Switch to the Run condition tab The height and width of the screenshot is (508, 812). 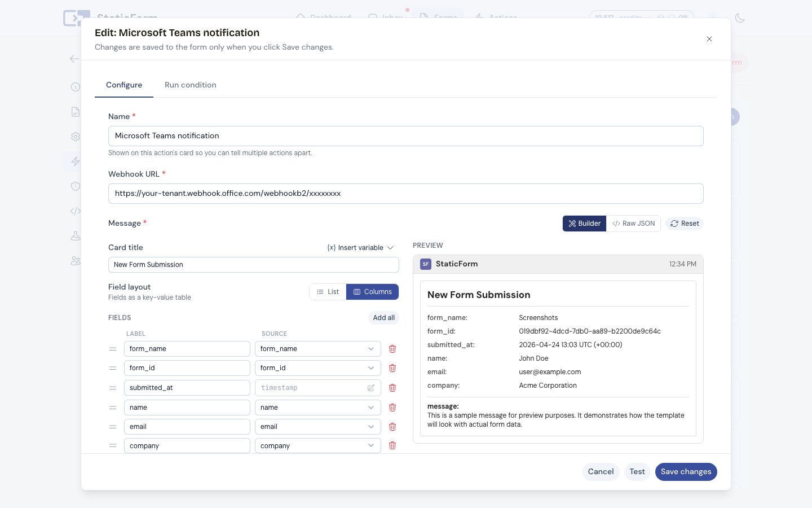click(191, 85)
